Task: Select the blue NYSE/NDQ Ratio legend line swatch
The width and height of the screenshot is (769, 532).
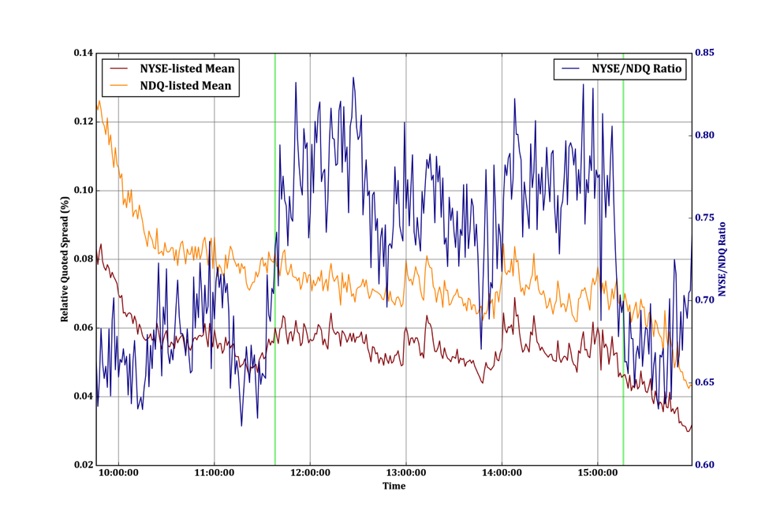Action: coord(572,69)
